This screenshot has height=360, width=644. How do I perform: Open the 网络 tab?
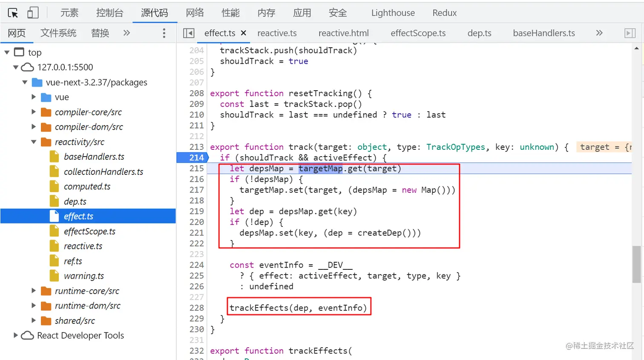[195, 13]
